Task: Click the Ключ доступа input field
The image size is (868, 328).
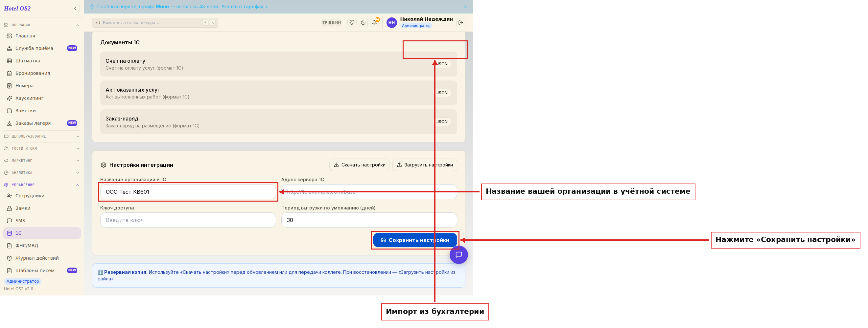Action: [x=188, y=220]
